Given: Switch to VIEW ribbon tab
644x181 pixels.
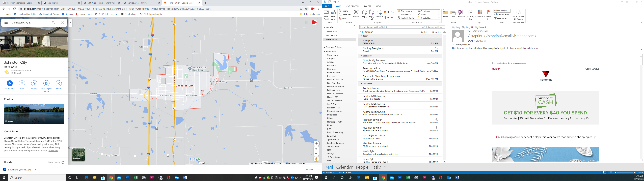Looking at the screenshot, I should click(378, 6).
